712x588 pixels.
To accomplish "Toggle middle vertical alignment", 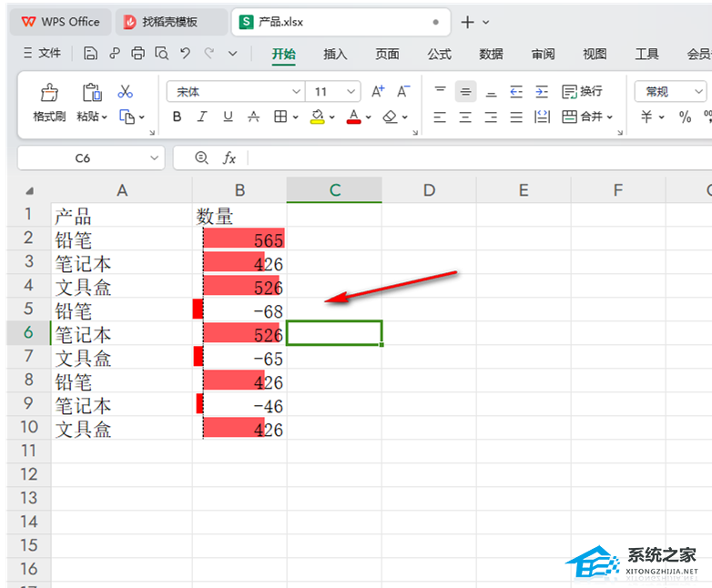I will click(465, 92).
